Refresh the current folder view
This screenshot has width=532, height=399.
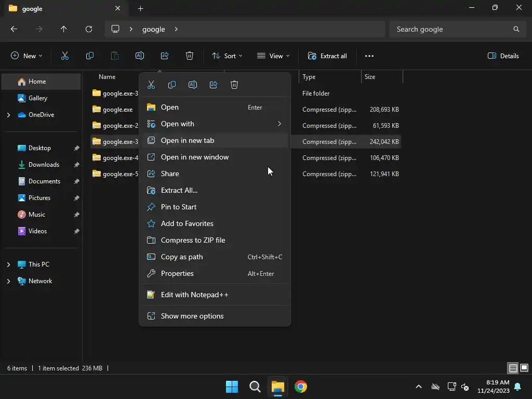click(89, 29)
